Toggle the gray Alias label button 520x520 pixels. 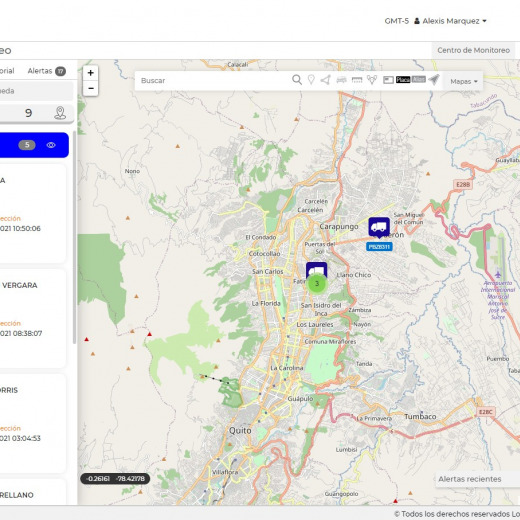(x=419, y=79)
